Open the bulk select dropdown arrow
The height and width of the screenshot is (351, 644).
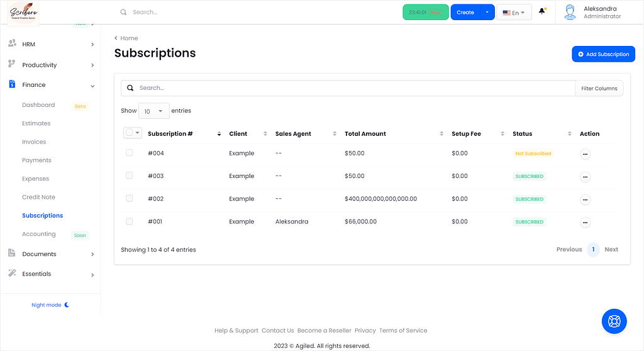pos(138,133)
